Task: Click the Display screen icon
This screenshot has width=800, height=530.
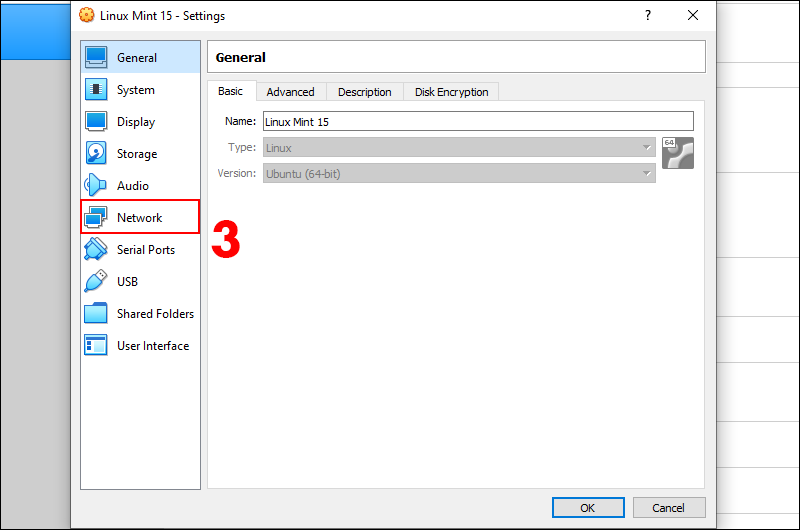Action: [x=96, y=121]
